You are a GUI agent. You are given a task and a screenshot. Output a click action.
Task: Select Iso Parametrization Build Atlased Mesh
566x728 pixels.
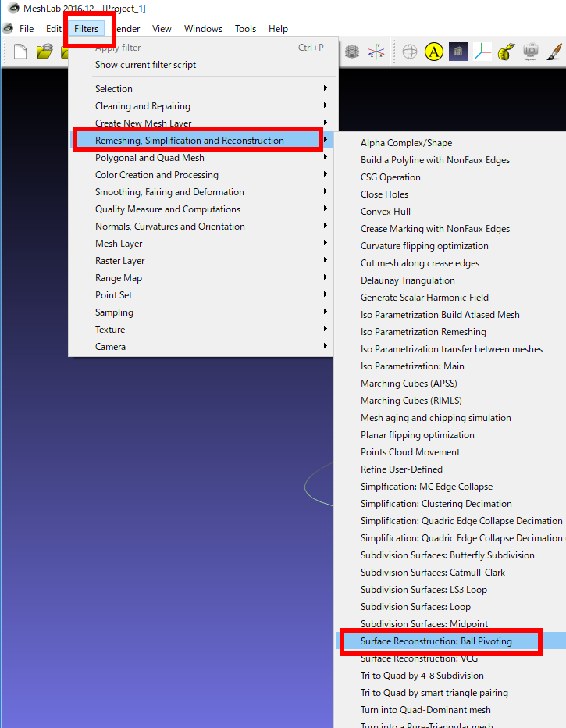click(x=440, y=315)
